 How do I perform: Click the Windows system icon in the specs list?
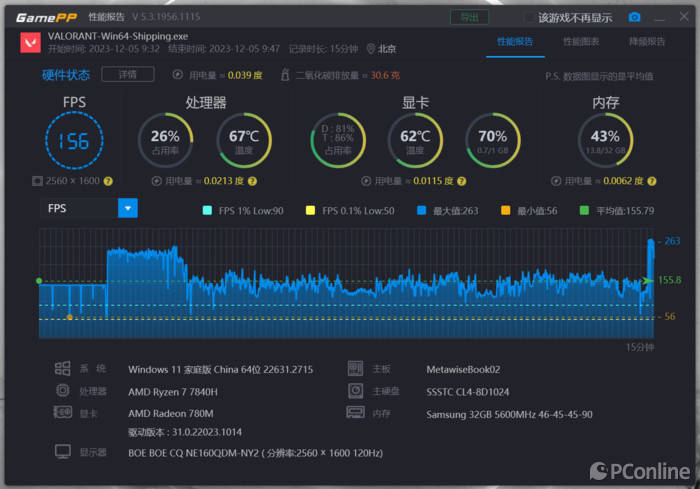(62, 368)
